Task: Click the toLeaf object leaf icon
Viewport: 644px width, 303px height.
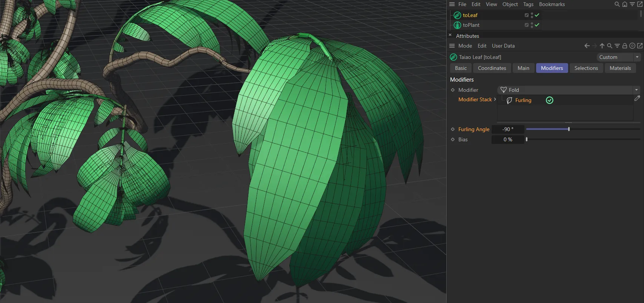Action: click(x=457, y=15)
